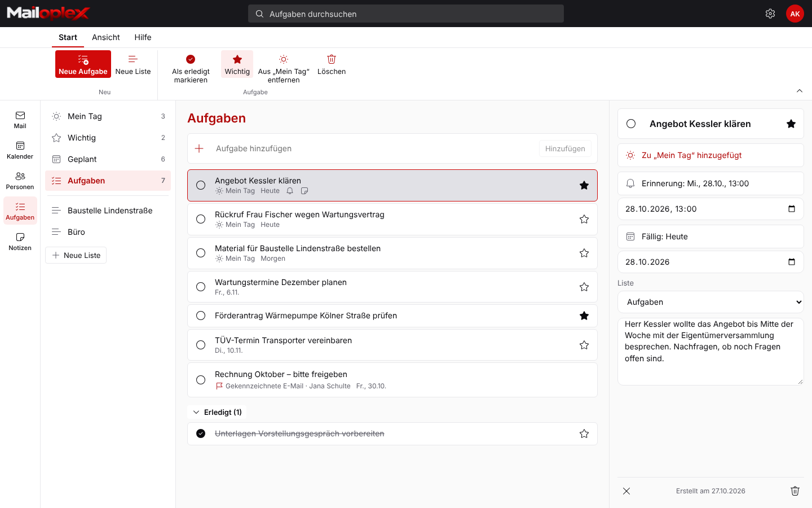This screenshot has height=508, width=812.
Task: Open the AK user avatar menu
Action: click(x=795, y=14)
